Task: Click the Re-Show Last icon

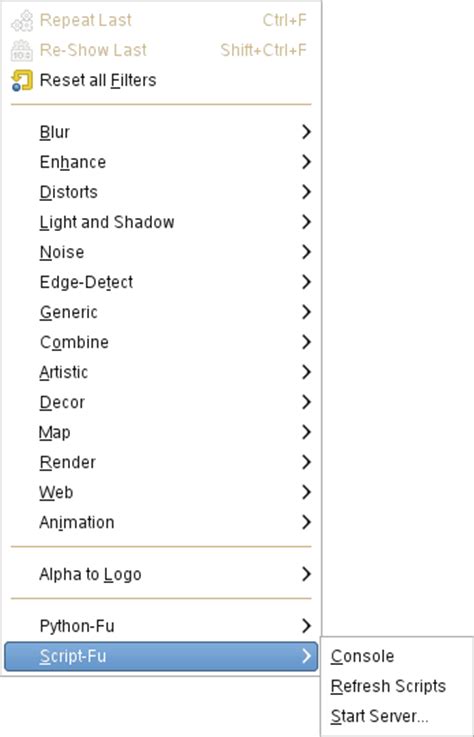Action: coord(22,50)
